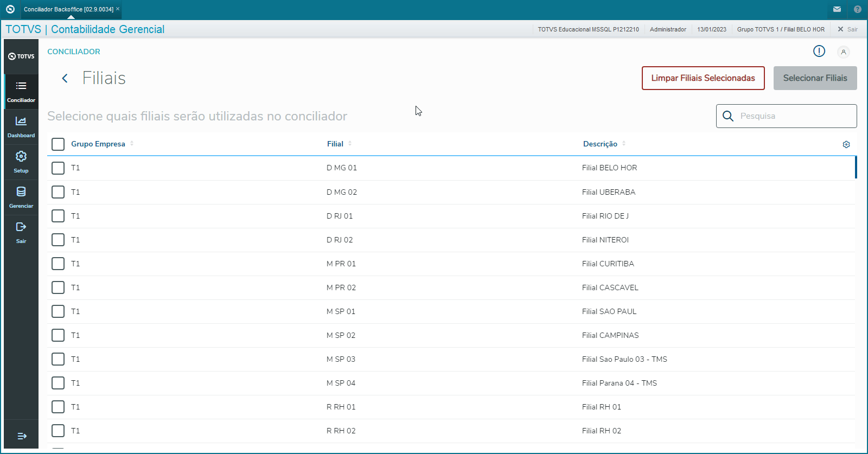Sort by Grupo Empresa column arrows
868x454 pixels.
point(132,144)
